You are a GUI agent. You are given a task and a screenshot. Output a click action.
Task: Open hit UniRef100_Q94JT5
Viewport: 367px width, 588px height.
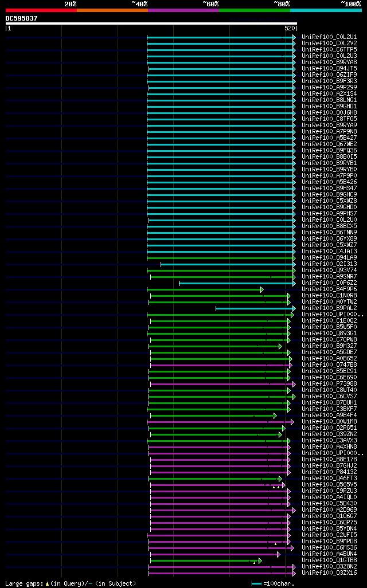[x=329, y=69]
